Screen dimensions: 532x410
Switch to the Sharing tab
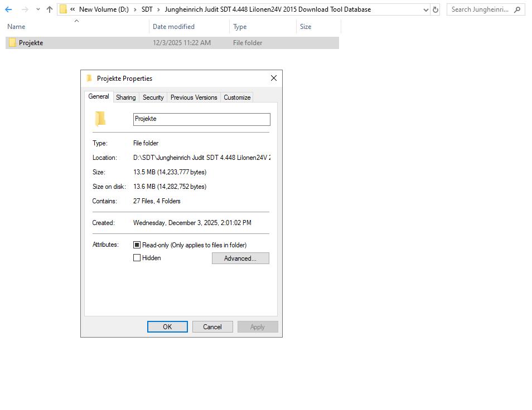pos(126,97)
